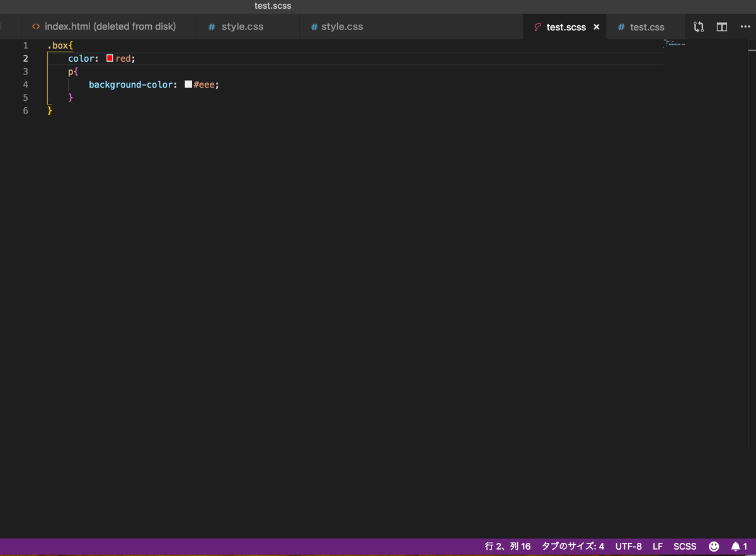Image resolution: width=756 pixels, height=556 pixels.
Task: Click line number 4 in gutter
Action: (x=25, y=84)
